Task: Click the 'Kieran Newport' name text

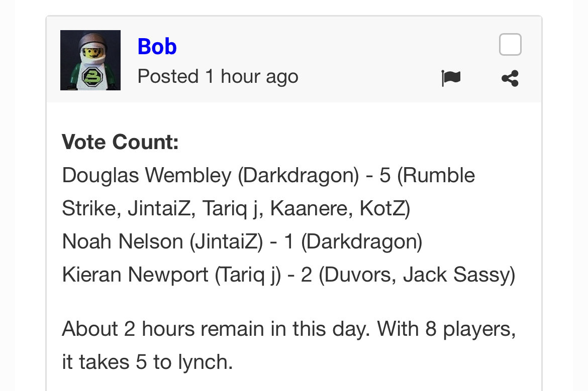Action: coord(135,275)
